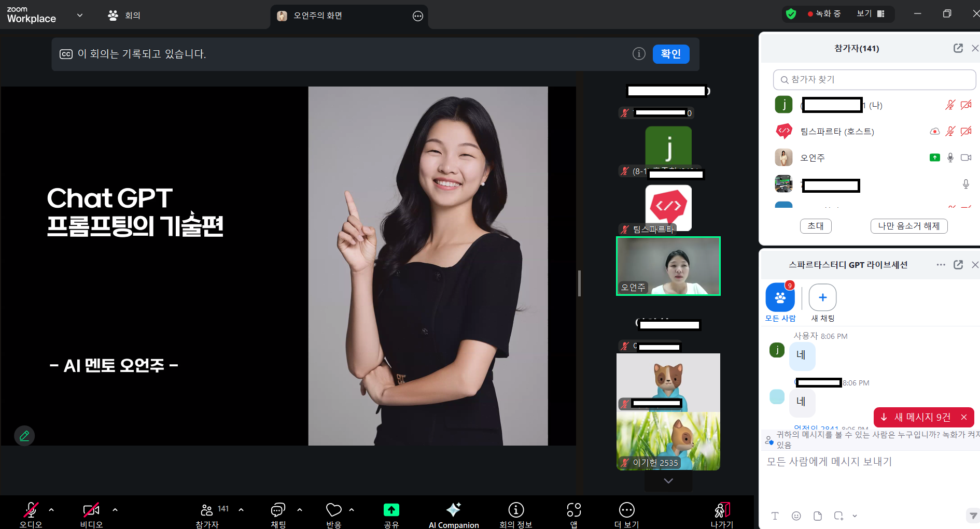980x529 pixels.
Task: Open the participants panel 참가자 icon
Action: tap(207, 510)
